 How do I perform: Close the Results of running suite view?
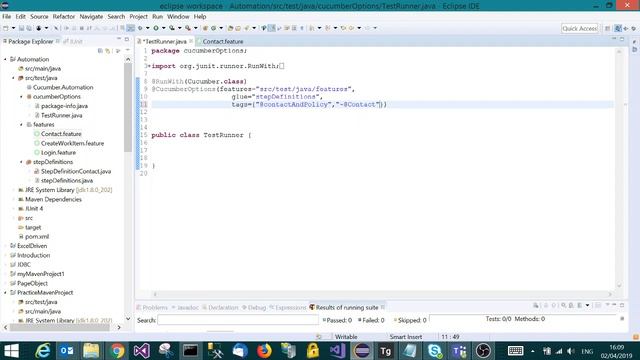tap(382, 307)
